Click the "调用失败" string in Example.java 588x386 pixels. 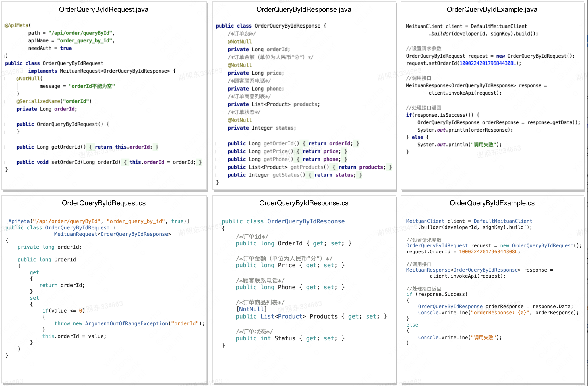pyautogui.click(x=484, y=145)
